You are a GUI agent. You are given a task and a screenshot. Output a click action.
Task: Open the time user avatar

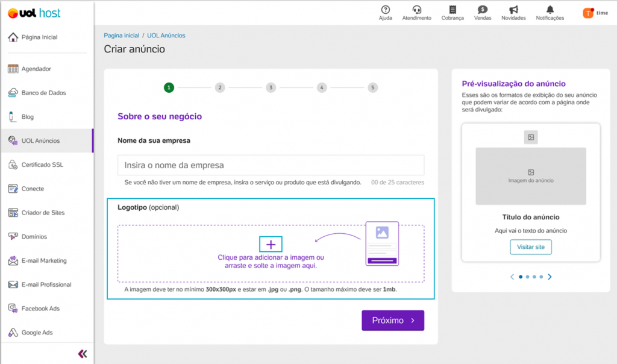(588, 13)
